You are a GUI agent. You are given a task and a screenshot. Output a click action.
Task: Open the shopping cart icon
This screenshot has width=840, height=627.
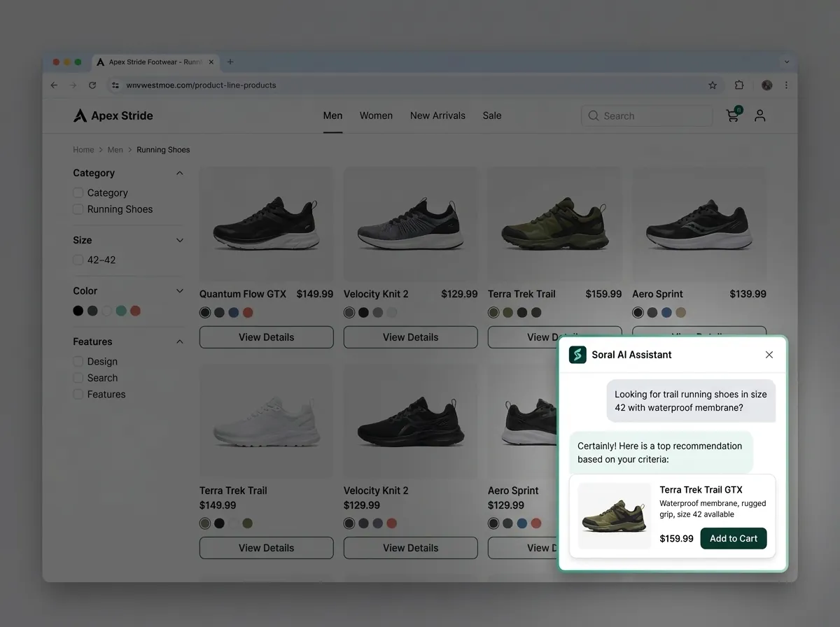click(x=733, y=115)
